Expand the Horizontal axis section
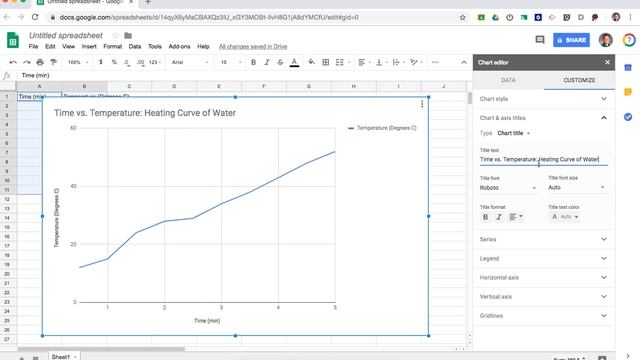 [544, 278]
